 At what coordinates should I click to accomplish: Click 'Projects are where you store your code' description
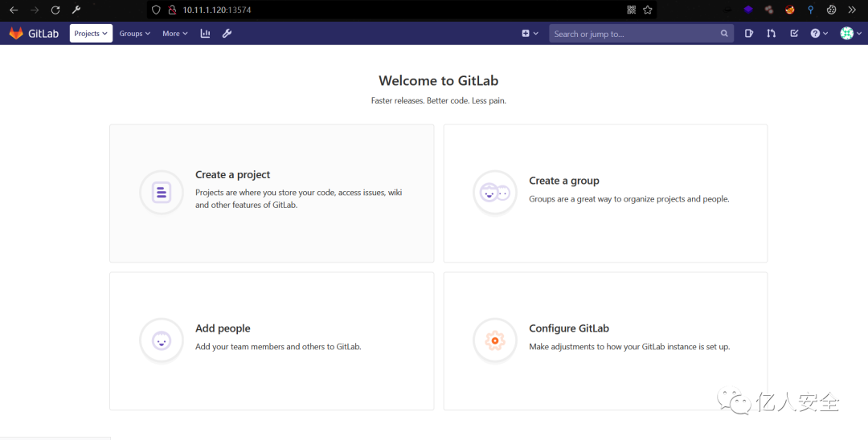pyautogui.click(x=298, y=198)
